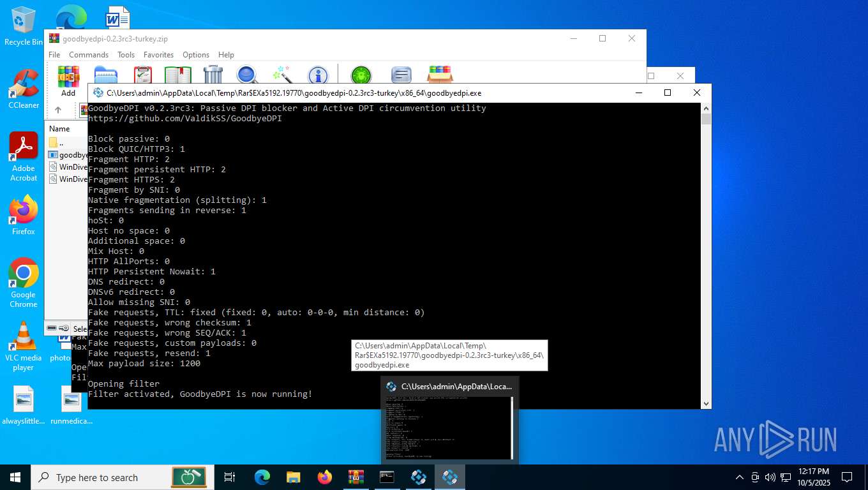Maximize the WinRAR archive window
The width and height of the screenshot is (868, 490).
[602, 38]
